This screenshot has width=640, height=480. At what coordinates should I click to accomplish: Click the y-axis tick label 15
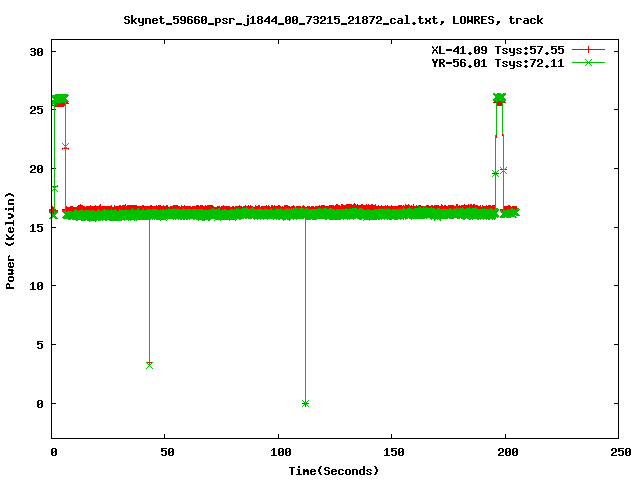tap(36, 228)
